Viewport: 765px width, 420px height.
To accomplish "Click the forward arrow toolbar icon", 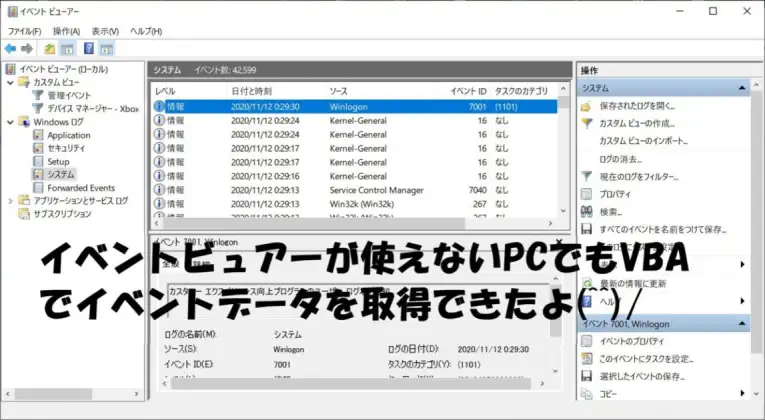I will click(26, 48).
